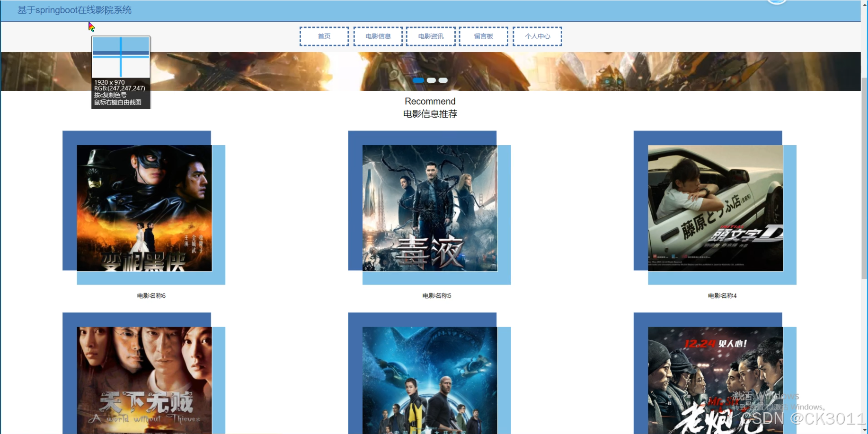
Task: Click the 电影名称6 title link
Action: pyautogui.click(x=151, y=296)
